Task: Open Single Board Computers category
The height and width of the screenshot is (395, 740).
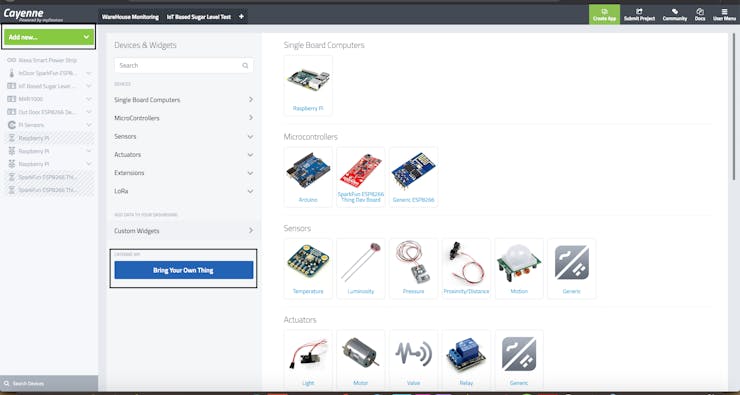Action: click(x=184, y=100)
